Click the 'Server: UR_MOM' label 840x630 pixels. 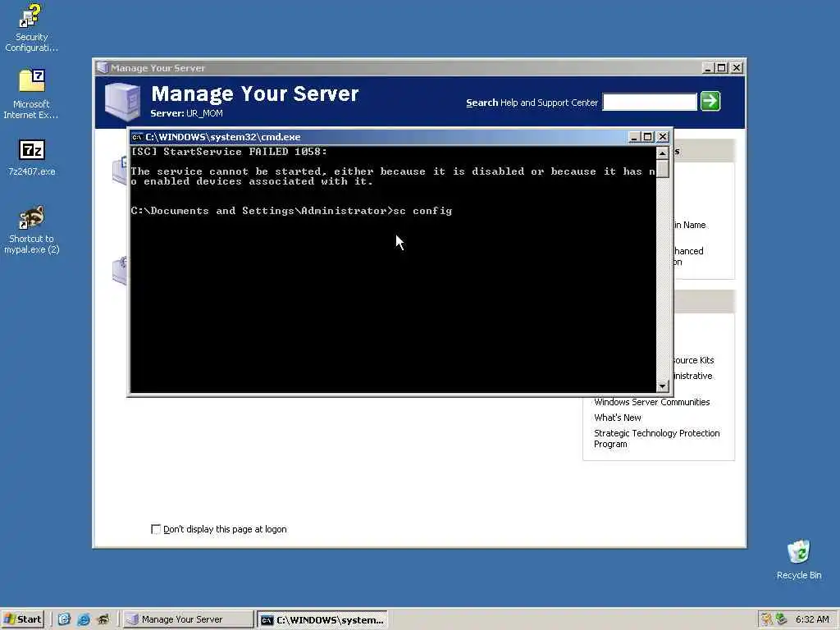[x=186, y=113]
